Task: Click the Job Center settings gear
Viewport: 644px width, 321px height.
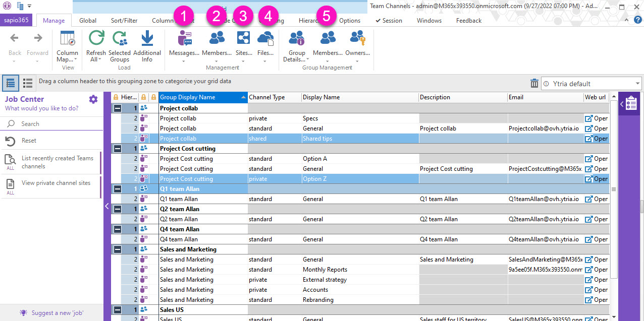Action: [93, 99]
